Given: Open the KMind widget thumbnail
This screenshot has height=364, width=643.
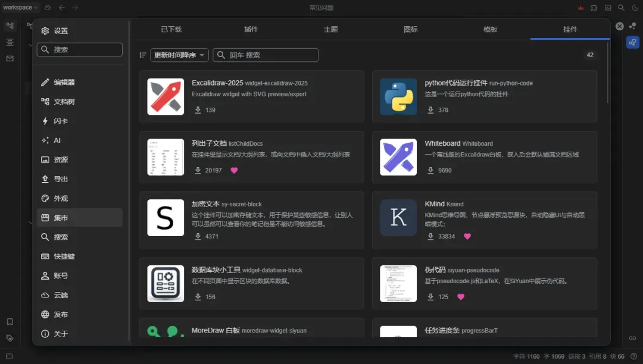Looking at the screenshot, I should [x=398, y=218].
